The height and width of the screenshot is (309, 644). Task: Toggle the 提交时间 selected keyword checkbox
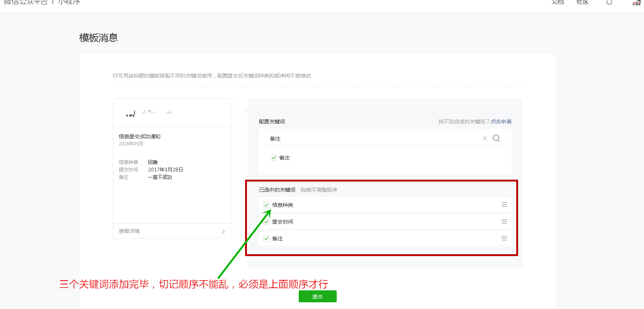[x=266, y=222]
